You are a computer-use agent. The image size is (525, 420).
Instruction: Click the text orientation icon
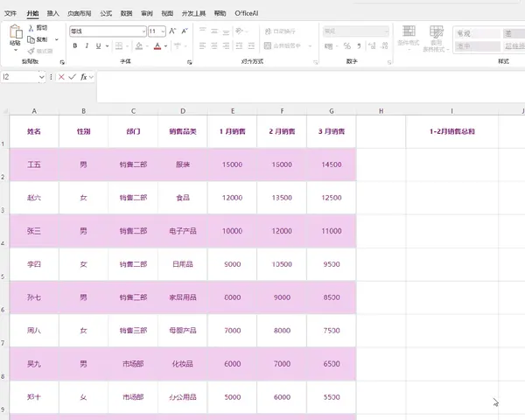(239, 31)
